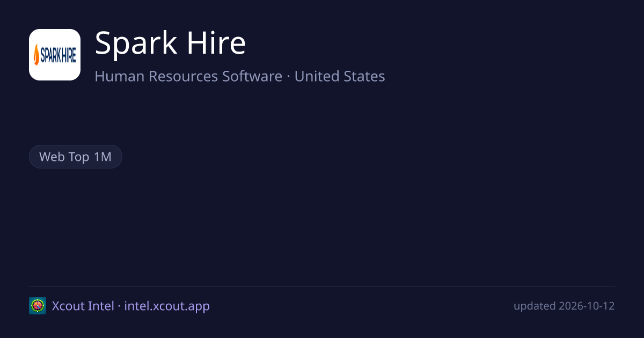This screenshot has height=338, width=644.
Task: Open the Xcout Intel · intel.xcout.app link
Action: point(131,306)
